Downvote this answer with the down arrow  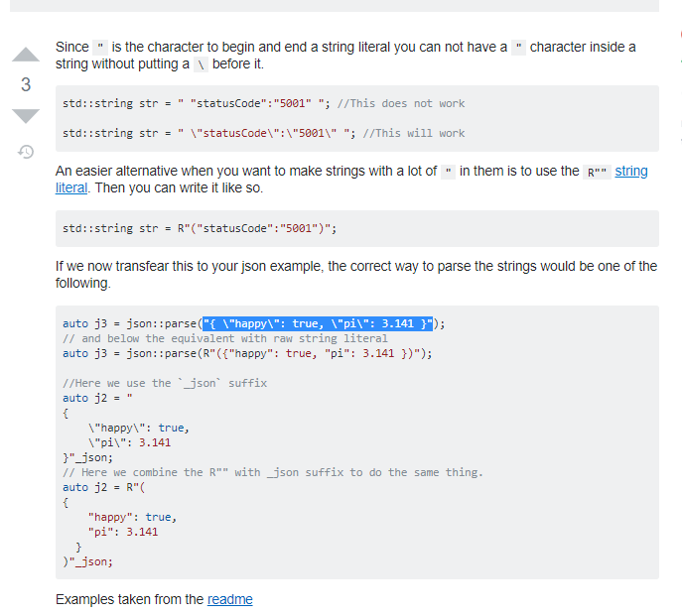click(26, 116)
